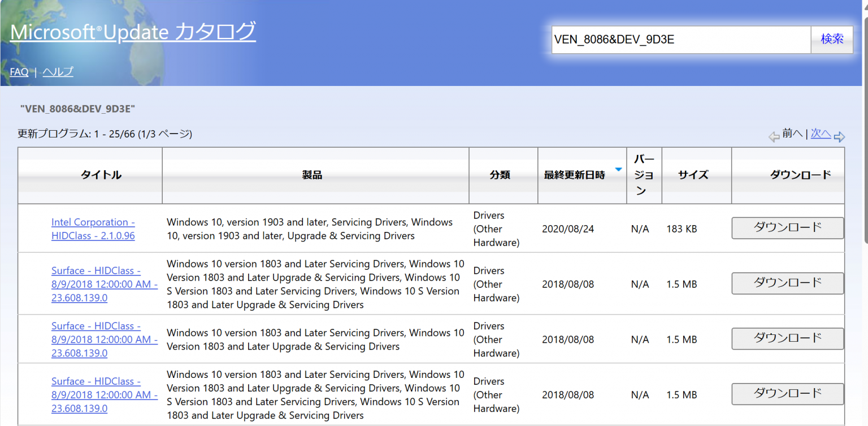Screen dimensions: 868x426
Task: Sort results by 製品 column
Action: [x=312, y=175]
